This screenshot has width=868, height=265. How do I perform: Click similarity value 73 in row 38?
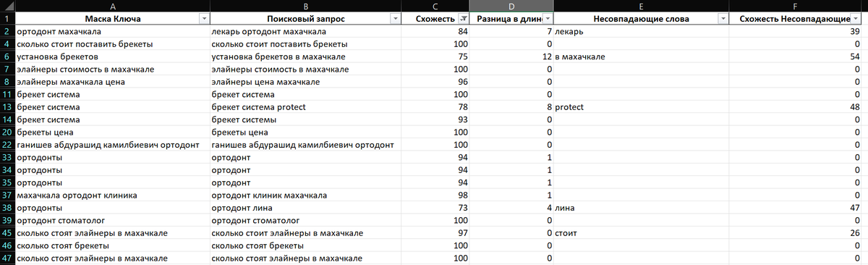coord(435,208)
